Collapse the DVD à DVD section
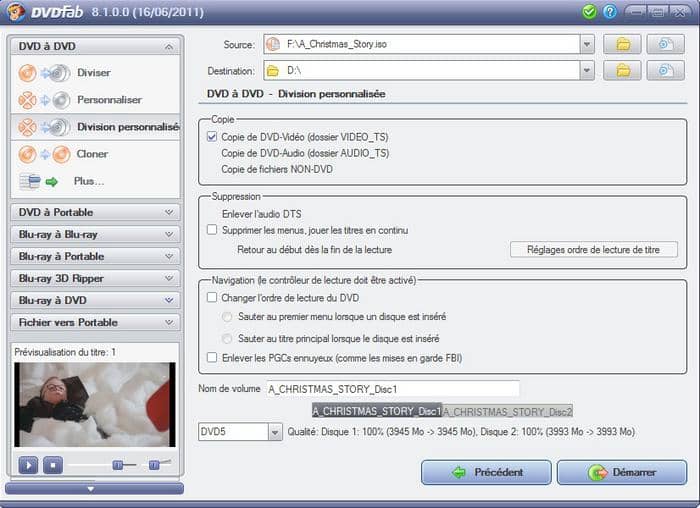The height and width of the screenshot is (508, 700). pyautogui.click(x=169, y=46)
